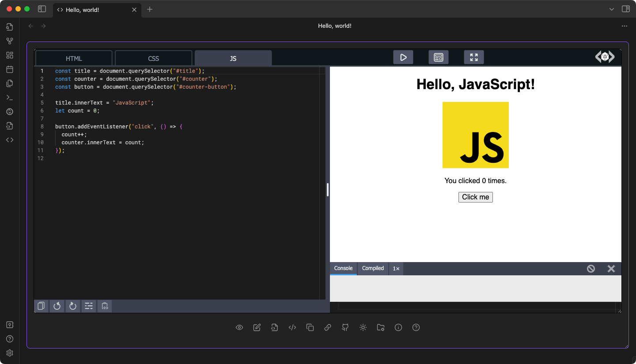Undo the last edit in the code editor
Image resolution: width=636 pixels, height=364 pixels.
[x=57, y=306]
